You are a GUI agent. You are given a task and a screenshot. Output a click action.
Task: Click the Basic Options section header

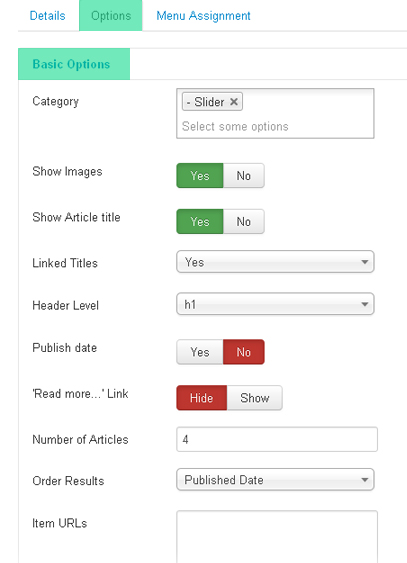(74, 64)
